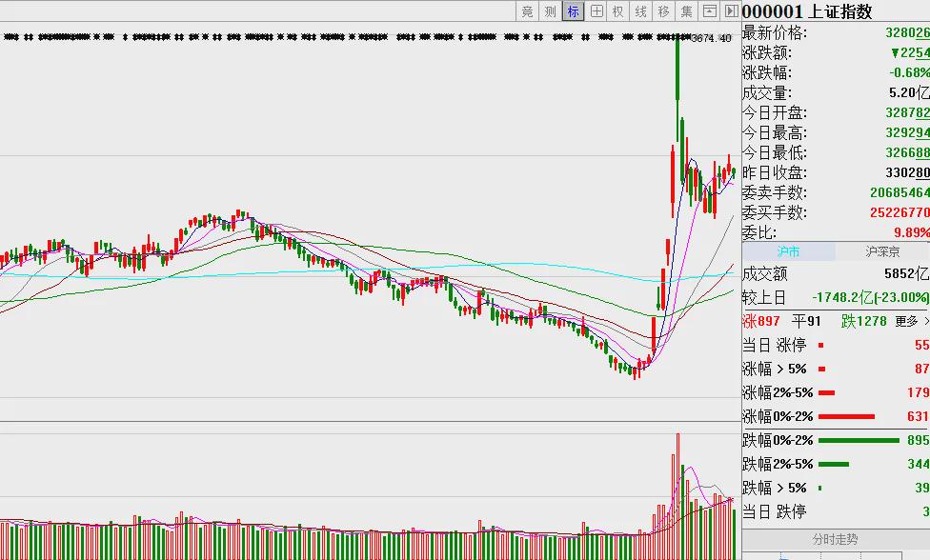Select the 线 drawing-line toolbar button
930x560 pixels.
(x=641, y=11)
